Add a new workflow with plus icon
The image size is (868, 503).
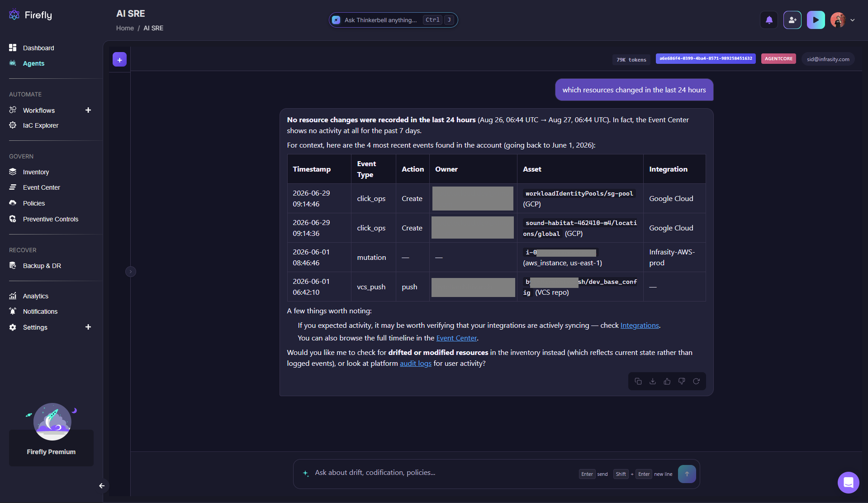(88, 110)
